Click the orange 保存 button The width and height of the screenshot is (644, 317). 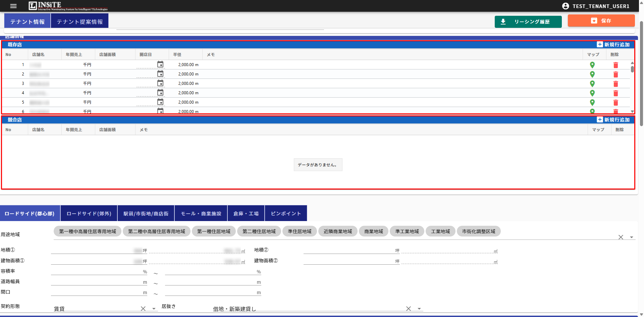(x=601, y=21)
